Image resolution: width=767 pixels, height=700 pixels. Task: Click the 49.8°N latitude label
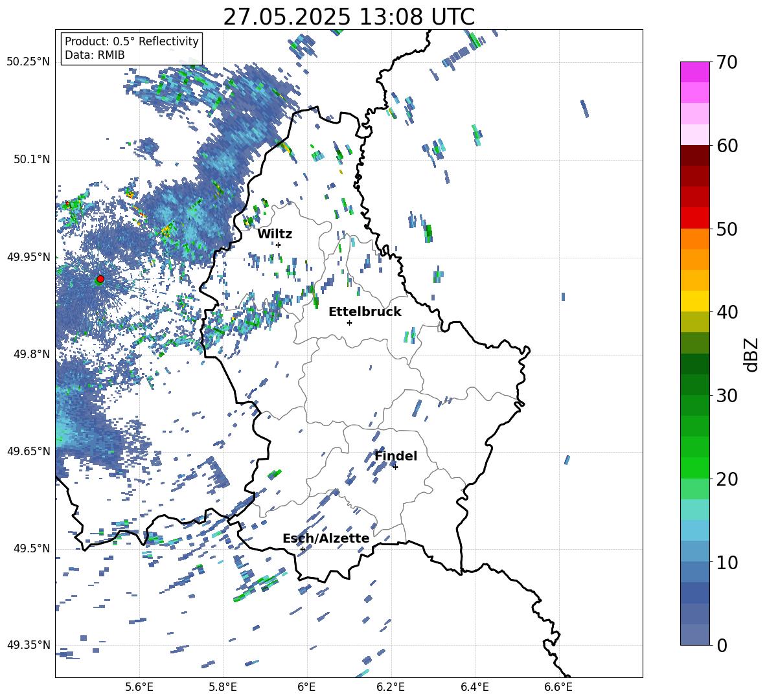click(x=32, y=354)
